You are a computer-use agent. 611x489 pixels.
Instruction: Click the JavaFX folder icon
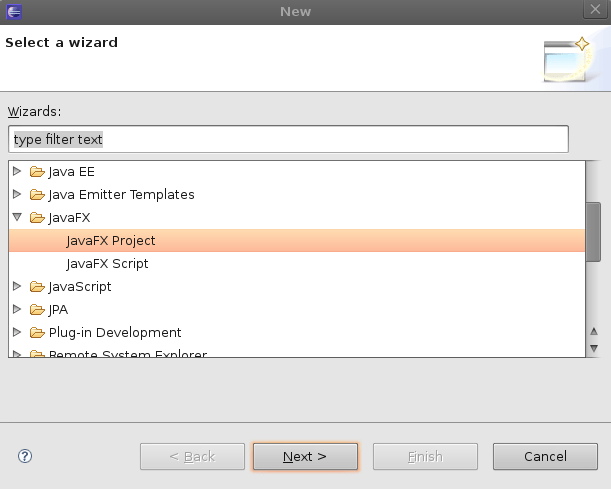37,217
